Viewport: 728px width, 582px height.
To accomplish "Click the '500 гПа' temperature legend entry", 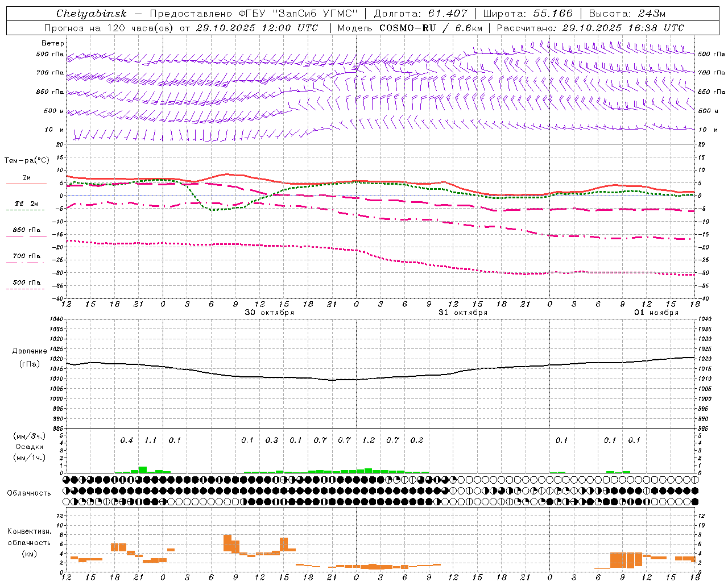I will pos(27,282).
